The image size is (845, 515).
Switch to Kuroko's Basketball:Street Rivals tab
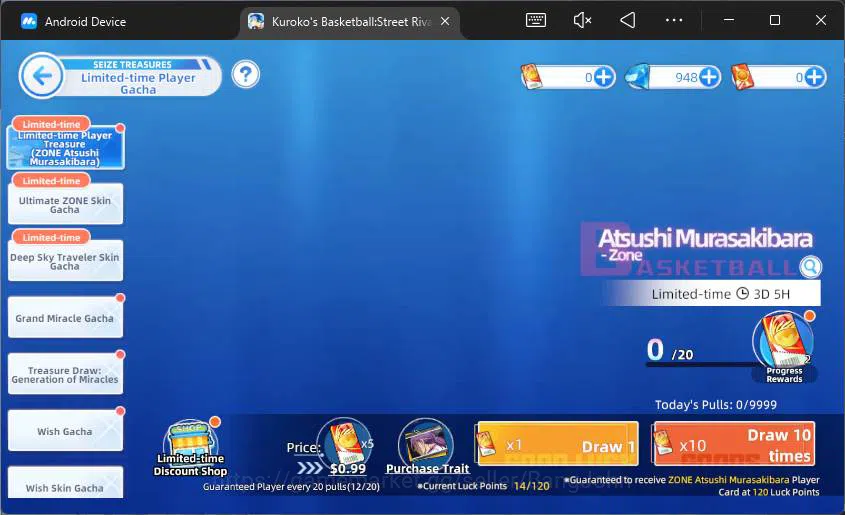350,22
